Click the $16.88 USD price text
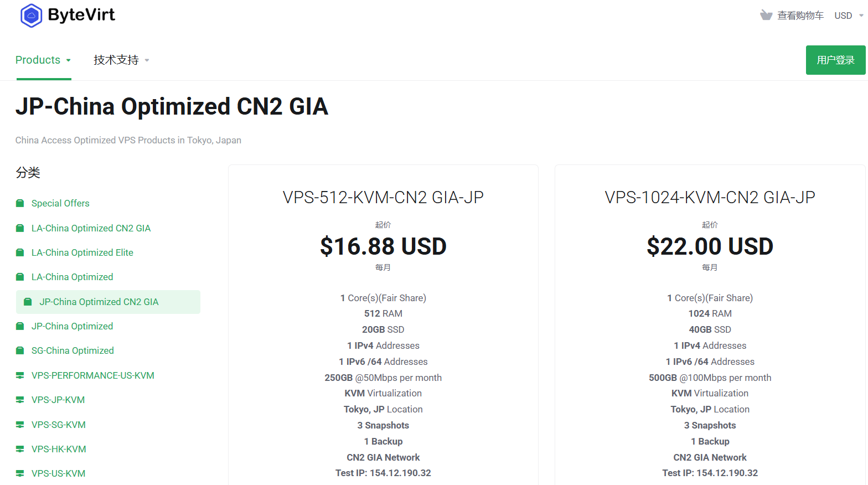Screen dimensions: 868x485 pos(383,246)
